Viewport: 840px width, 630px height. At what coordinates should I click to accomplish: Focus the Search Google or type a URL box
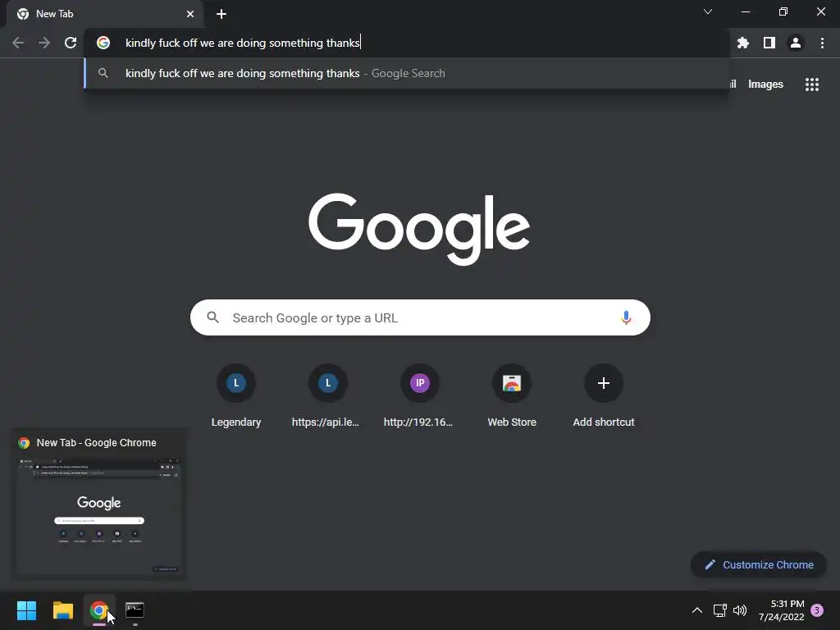tap(420, 317)
